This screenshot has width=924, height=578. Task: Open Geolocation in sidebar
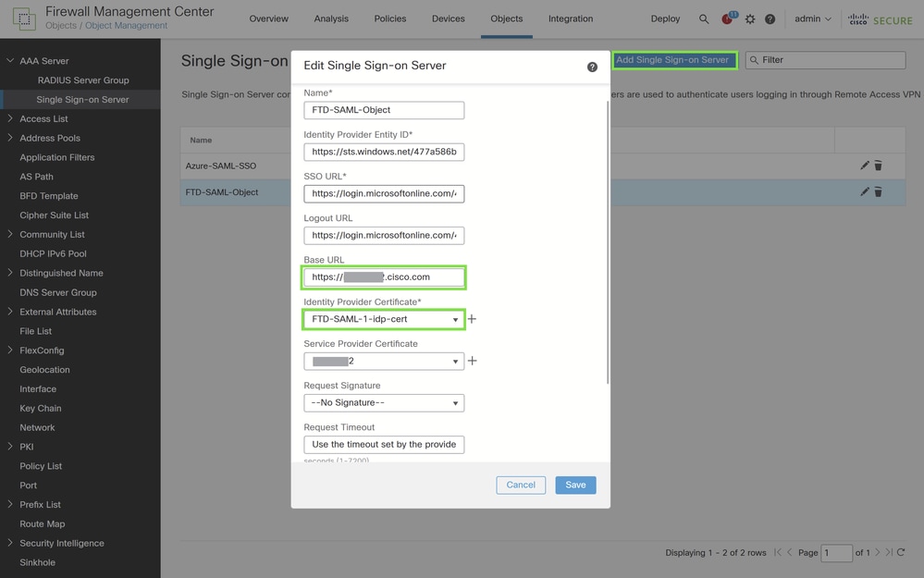pyautogui.click(x=44, y=369)
